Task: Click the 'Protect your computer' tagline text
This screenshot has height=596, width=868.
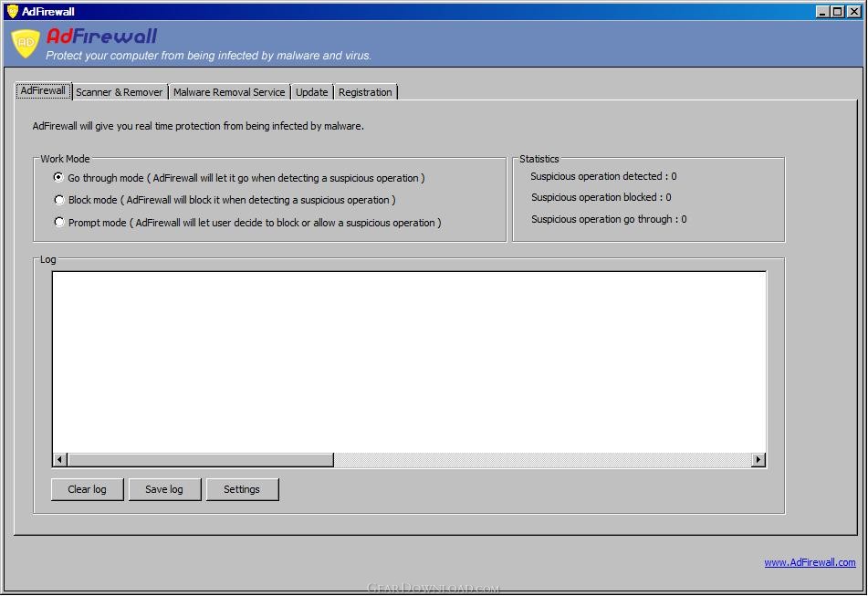Action: tap(209, 56)
